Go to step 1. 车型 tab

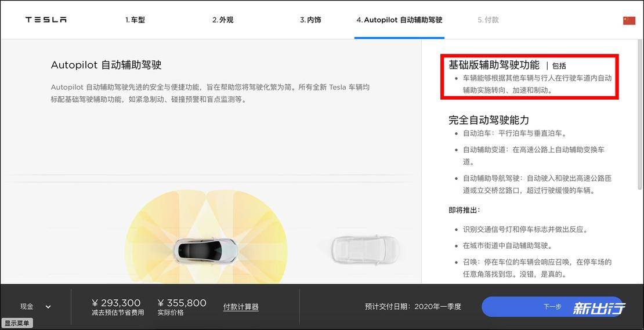pos(135,20)
